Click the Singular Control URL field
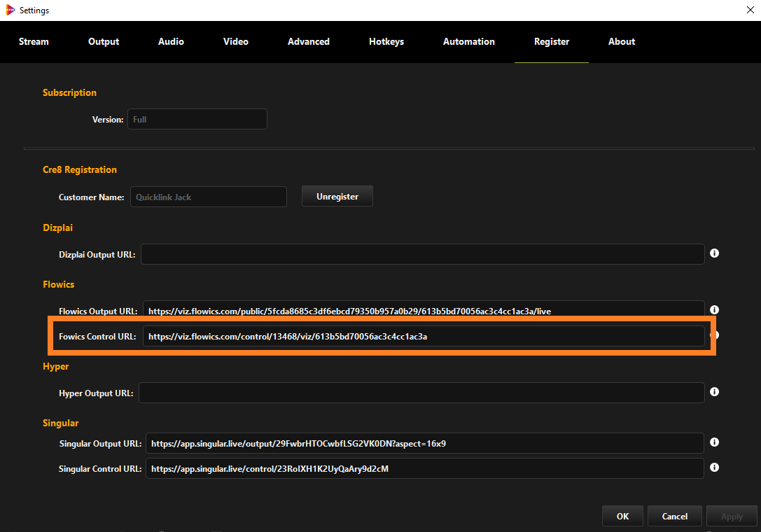This screenshot has width=761, height=532. 425,468
